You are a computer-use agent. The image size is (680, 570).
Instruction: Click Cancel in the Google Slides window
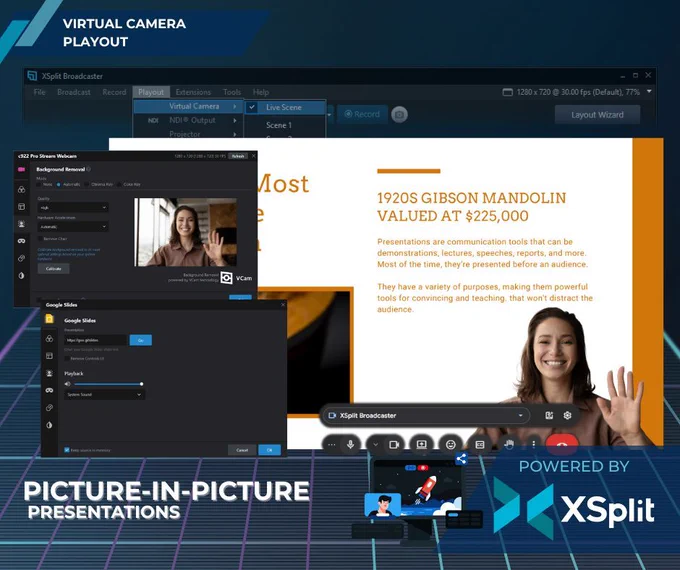242,450
